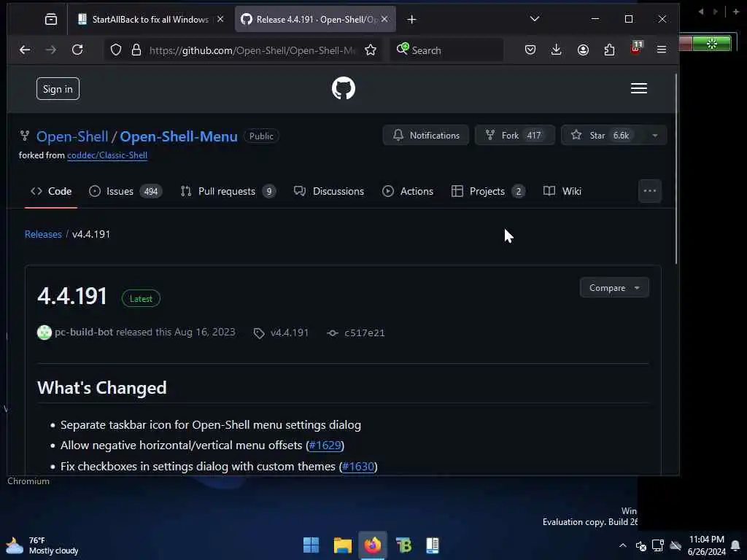Open Firefox account icon
747x560 pixels.
click(583, 50)
